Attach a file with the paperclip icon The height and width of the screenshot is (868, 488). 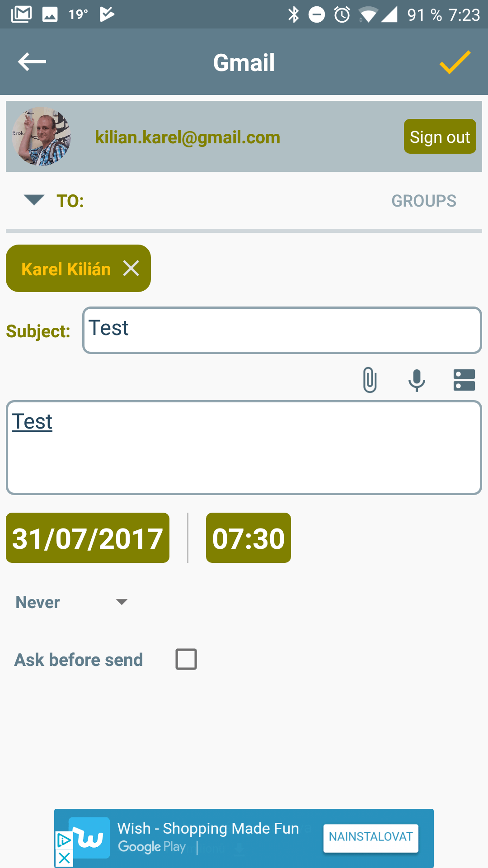(x=370, y=380)
